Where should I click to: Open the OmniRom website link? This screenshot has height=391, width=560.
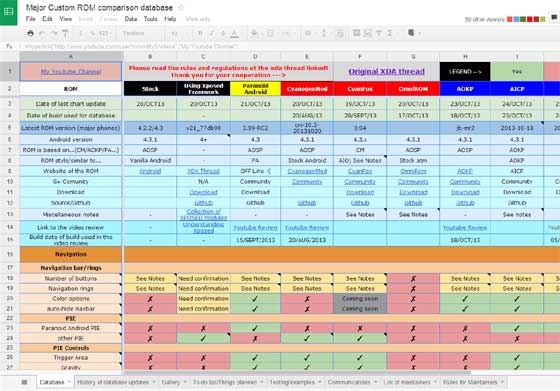[413, 171]
